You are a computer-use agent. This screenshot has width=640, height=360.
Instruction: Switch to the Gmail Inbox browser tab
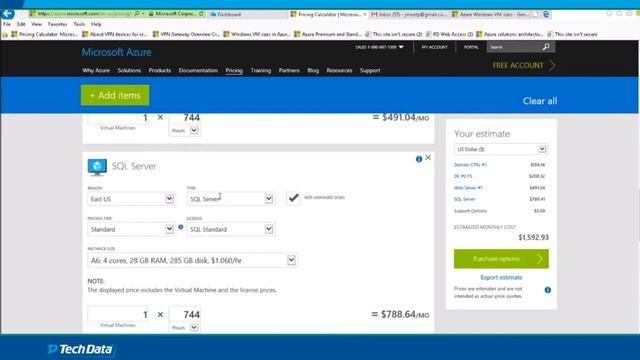click(409, 14)
